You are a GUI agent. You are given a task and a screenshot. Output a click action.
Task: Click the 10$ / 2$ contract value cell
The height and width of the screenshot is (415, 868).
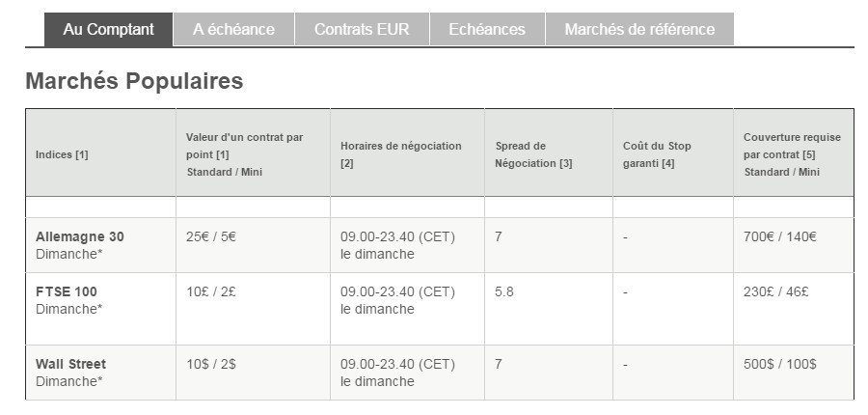click(210, 364)
